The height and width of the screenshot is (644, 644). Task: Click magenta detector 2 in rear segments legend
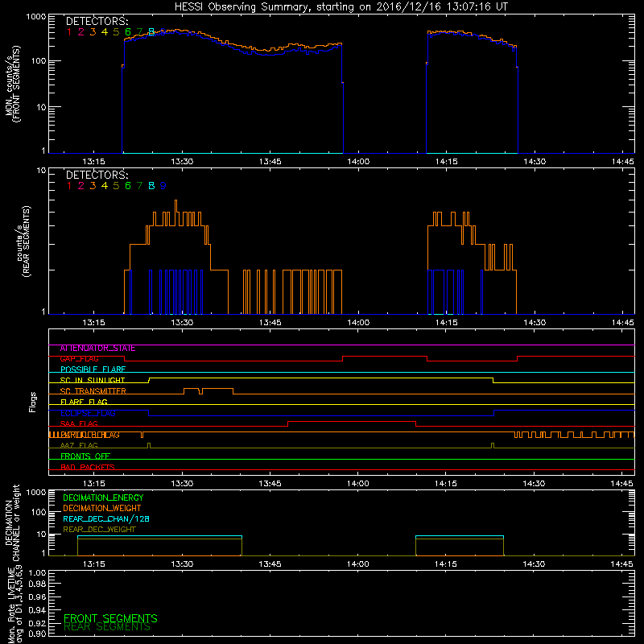[x=81, y=186]
